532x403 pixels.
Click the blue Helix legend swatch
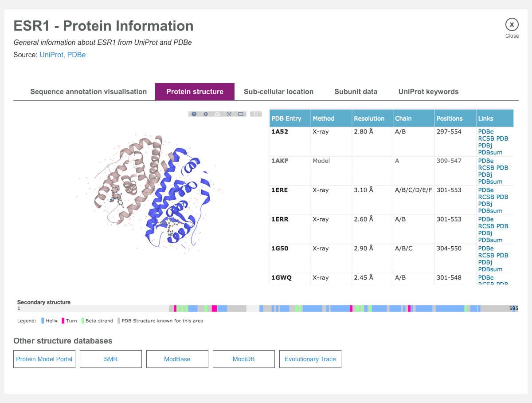pos(43,320)
